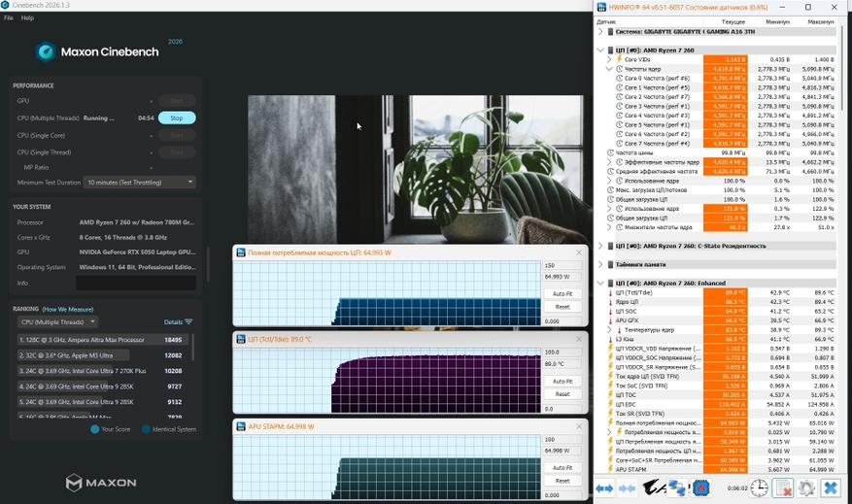Click the HWiNFO icon on the power graph title
This screenshot has width=852, height=504.
point(241,252)
